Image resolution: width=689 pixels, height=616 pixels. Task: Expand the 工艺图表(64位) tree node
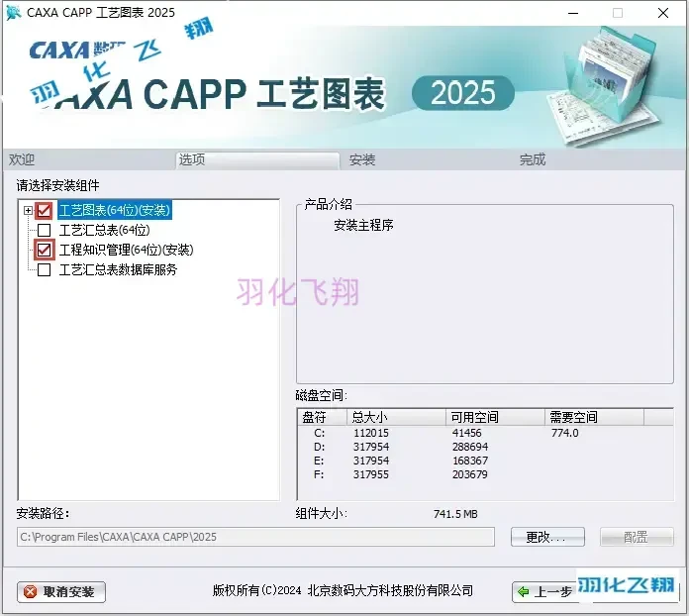[x=28, y=210]
